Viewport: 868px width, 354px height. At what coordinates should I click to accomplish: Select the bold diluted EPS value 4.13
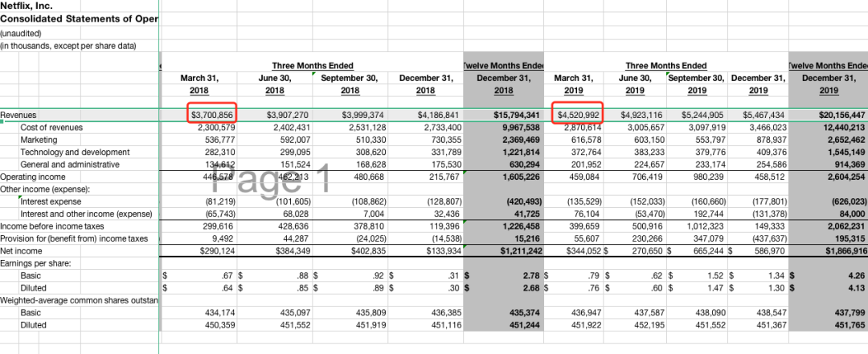(x=857, y=287)
